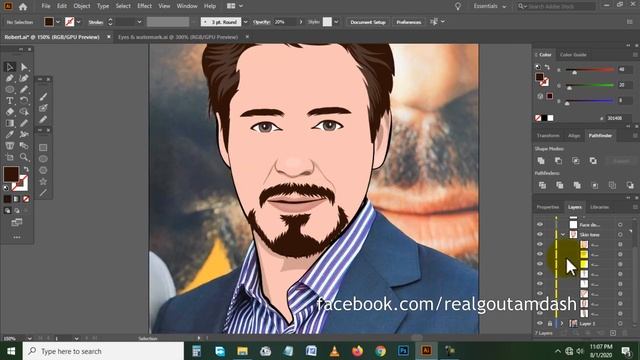Toggle visibility of Layer 1
The width and height of the screenshot is (640, 360).
coord(540,323)
